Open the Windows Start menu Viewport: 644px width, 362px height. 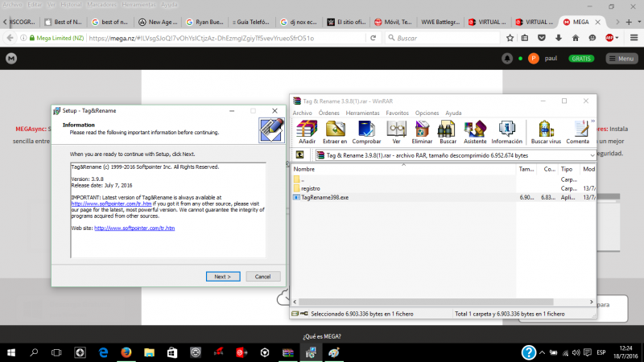pyautogui.click(x=11, y=352)
